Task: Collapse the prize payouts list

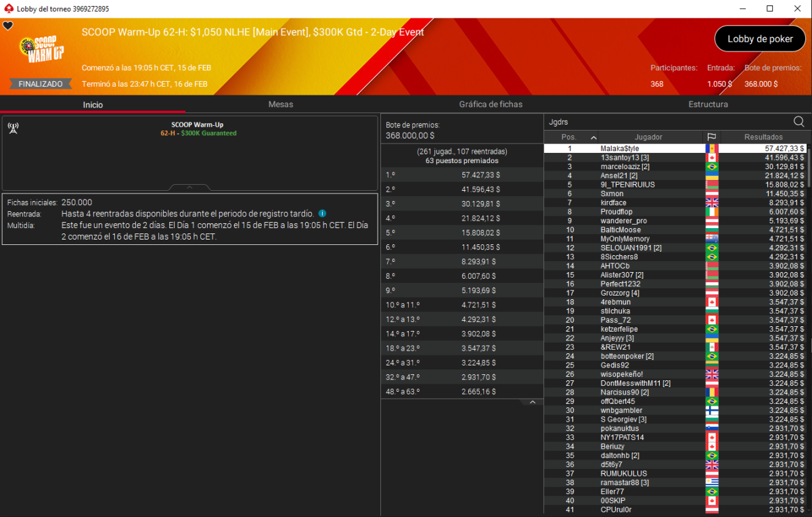Action: pos(532,403)
